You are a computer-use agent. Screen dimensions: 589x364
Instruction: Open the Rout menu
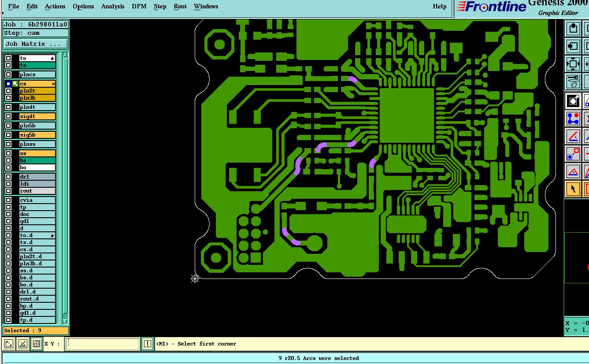pyautogui.click(x=180, y=6)
